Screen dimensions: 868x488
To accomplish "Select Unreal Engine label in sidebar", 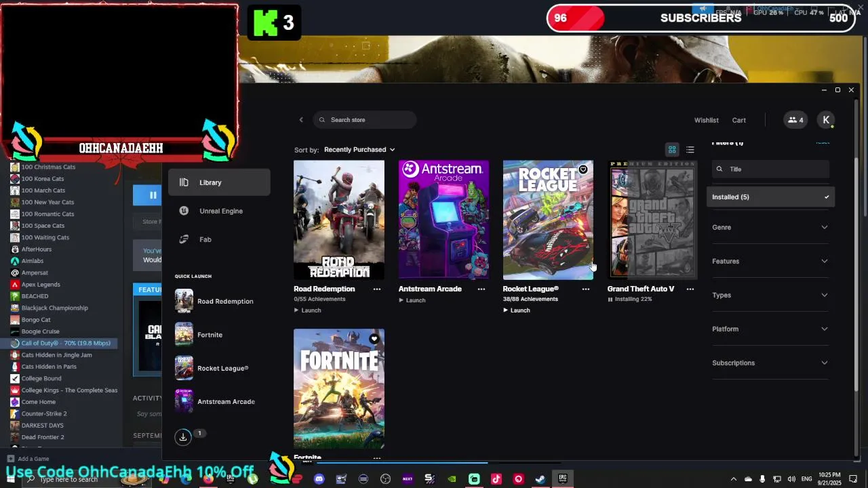I will (x=221, y=211).
